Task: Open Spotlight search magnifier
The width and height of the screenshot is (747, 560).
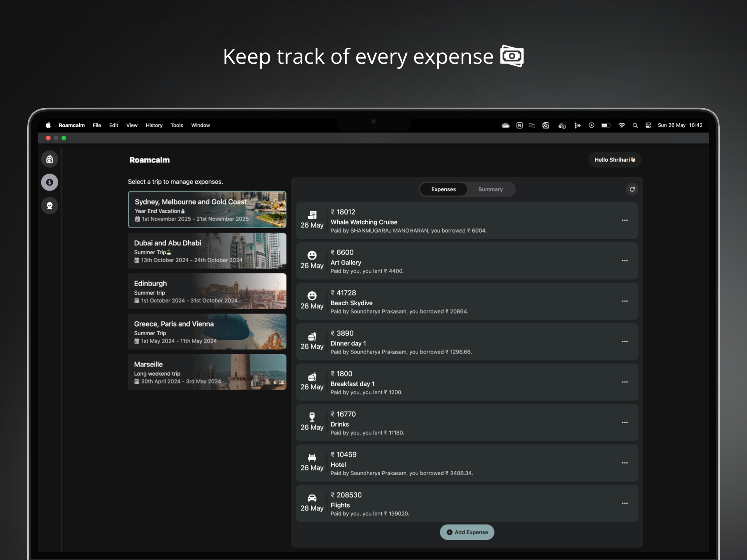Action: 635,125
